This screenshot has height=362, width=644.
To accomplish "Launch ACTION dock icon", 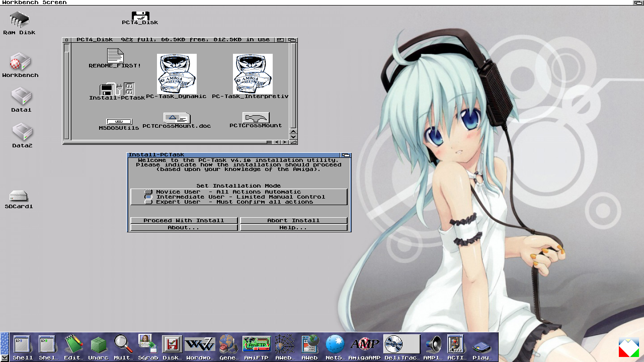I will [456, 347].
